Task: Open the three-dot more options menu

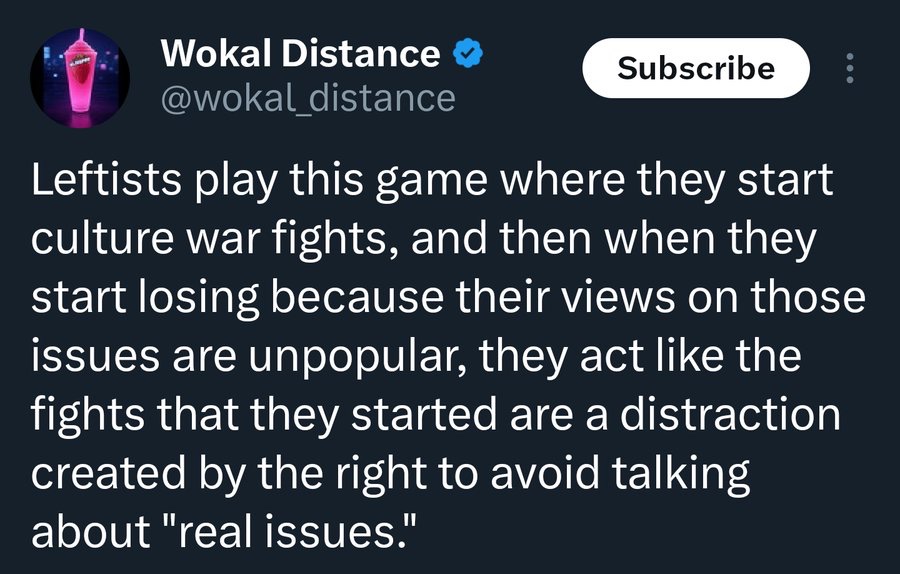Action: (x=850, y=68)
